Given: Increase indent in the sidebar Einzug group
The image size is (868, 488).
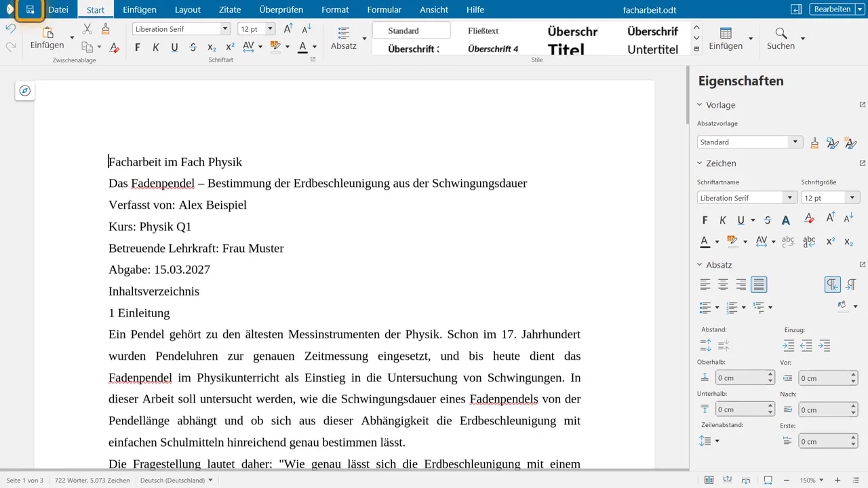Looking at the screenshot, I should (x=789, y=346).
